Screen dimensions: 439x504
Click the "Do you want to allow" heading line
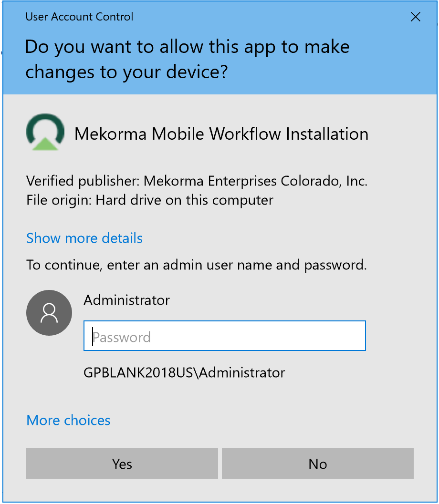[187, 47]
